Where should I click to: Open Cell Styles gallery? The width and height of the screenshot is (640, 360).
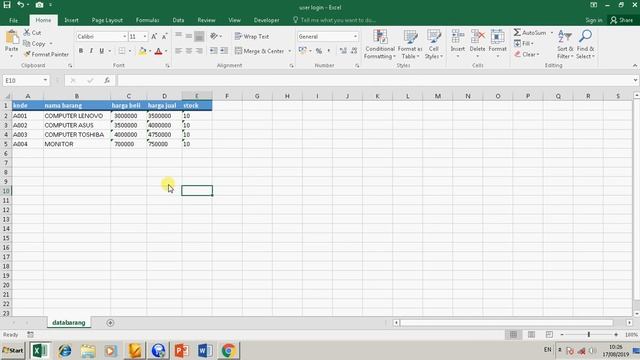coord(433,44)
